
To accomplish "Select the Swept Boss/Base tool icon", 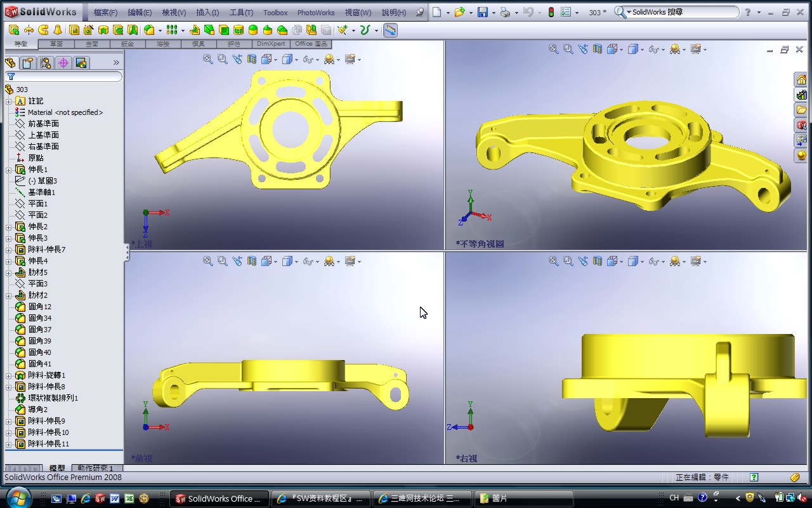I will click(43, 30).
